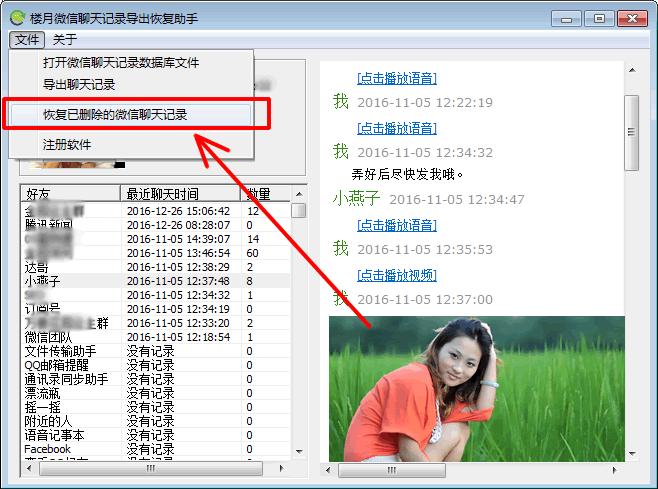The image size is (658, 489).
Task: Click the 点击播放视频 link
Action: pyautogui.click(x=397, y=275)
